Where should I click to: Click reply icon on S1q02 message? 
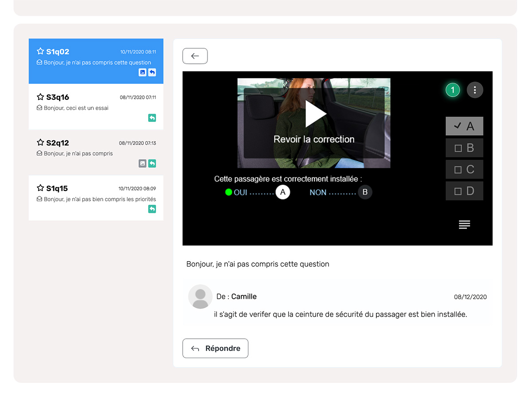pos(152,72)
